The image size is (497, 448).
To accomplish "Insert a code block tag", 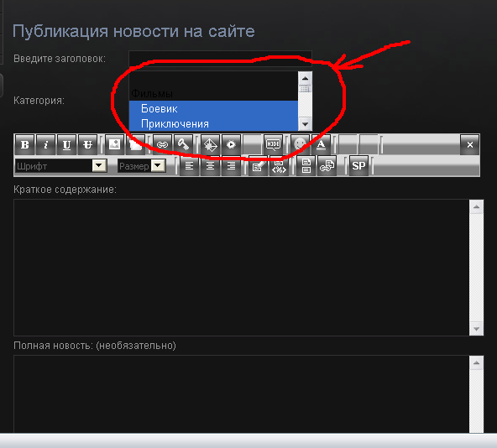I will (279, 165).
